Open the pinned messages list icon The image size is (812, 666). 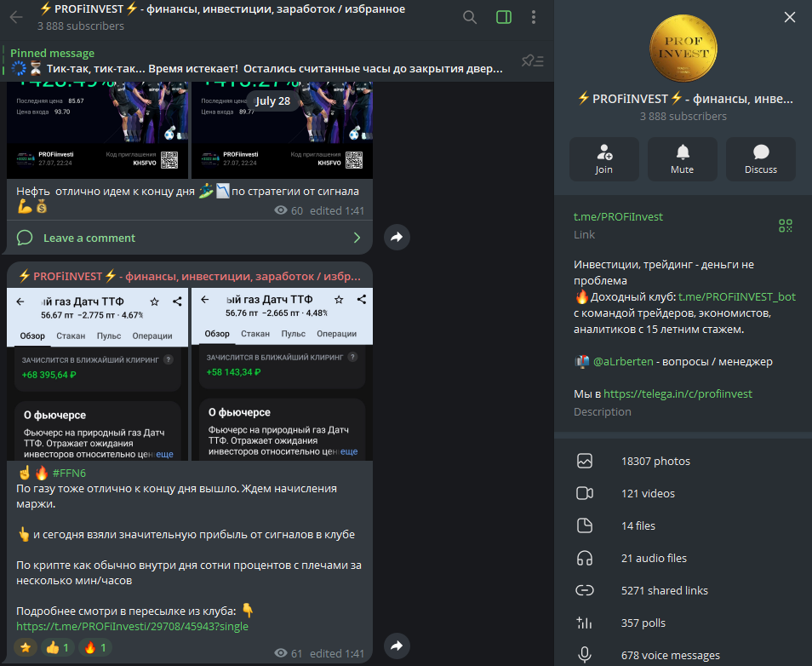[x=532, y=61]
